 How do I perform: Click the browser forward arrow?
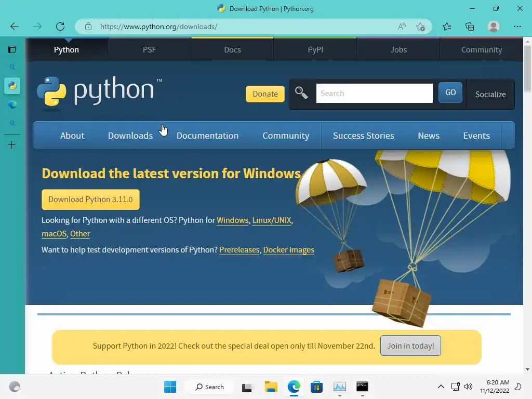pyautogui.click(x=37, y=26)
